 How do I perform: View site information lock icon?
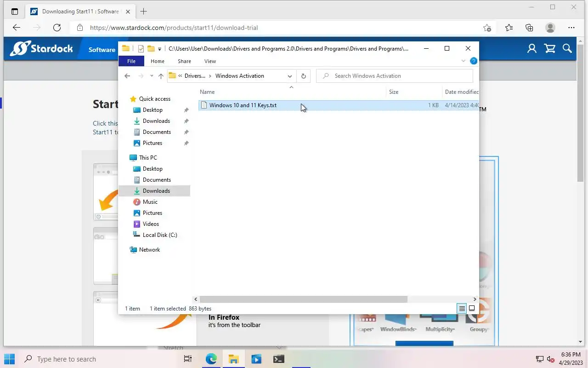pyautogui.click(x=80, y=28)
